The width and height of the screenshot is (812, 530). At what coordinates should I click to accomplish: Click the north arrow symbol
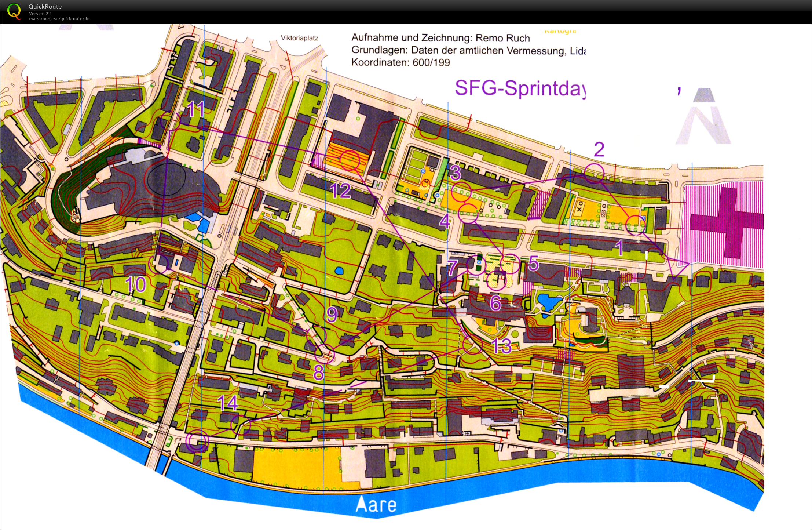tap(704, 116)
